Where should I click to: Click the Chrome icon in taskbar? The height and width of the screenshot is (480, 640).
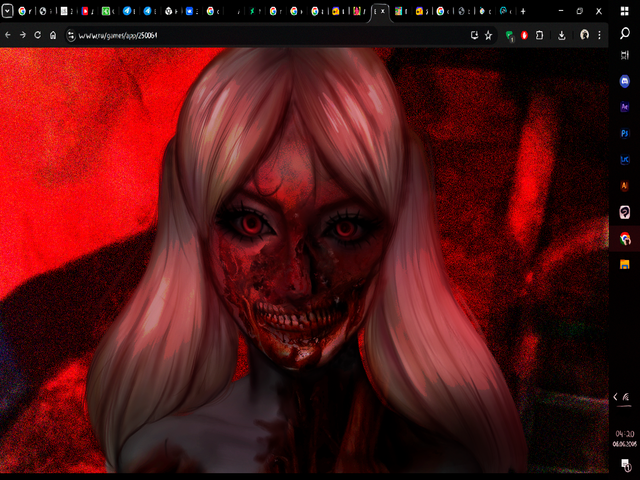coord(625,238)
